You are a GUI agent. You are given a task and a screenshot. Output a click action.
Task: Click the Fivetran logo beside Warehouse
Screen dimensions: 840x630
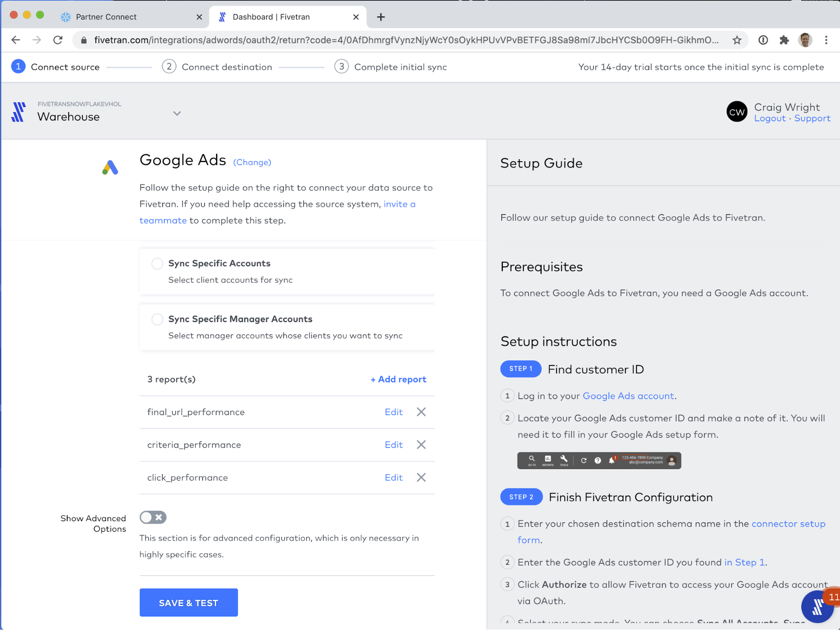(x=18, y=112)
